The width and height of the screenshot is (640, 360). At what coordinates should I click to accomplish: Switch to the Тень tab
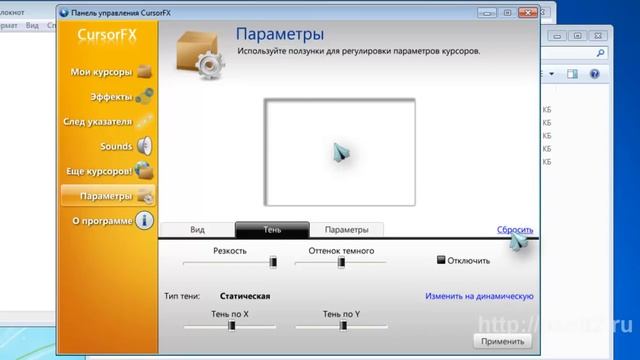point(272,229)
